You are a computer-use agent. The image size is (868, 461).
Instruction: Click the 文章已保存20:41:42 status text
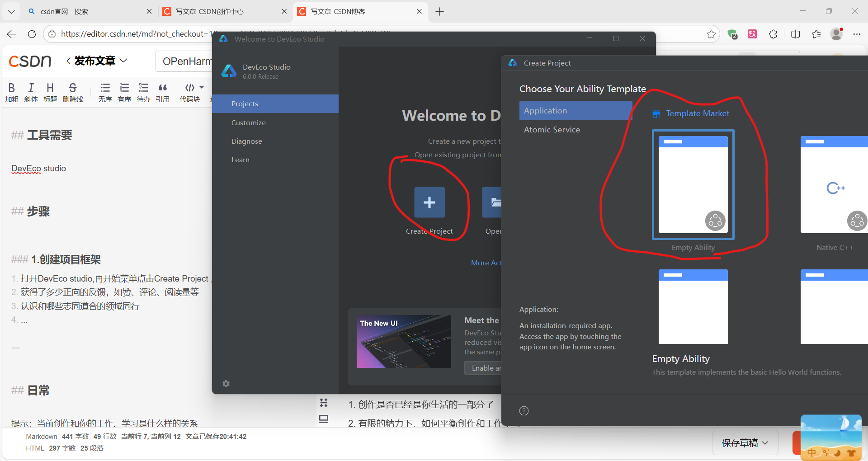[216, 437]
